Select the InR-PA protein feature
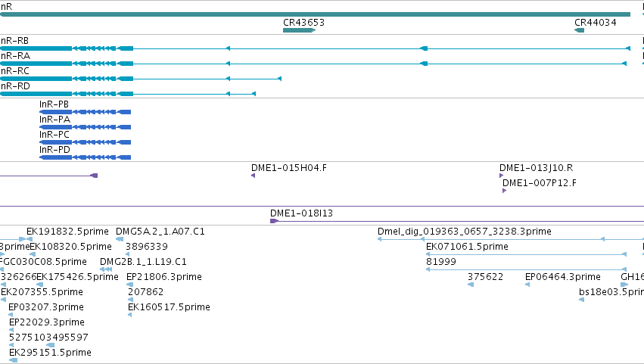Viewport: 644px width, 364px height. pos(85,127)
